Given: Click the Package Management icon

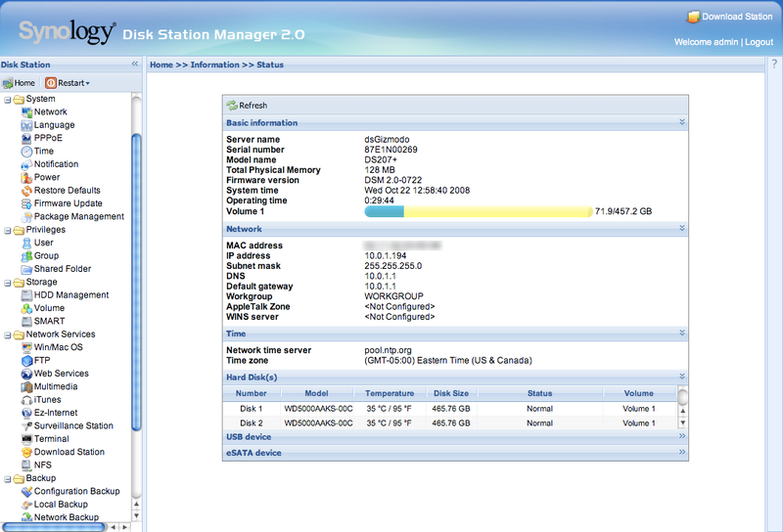Looking at the screenshot, I should 26,216.
